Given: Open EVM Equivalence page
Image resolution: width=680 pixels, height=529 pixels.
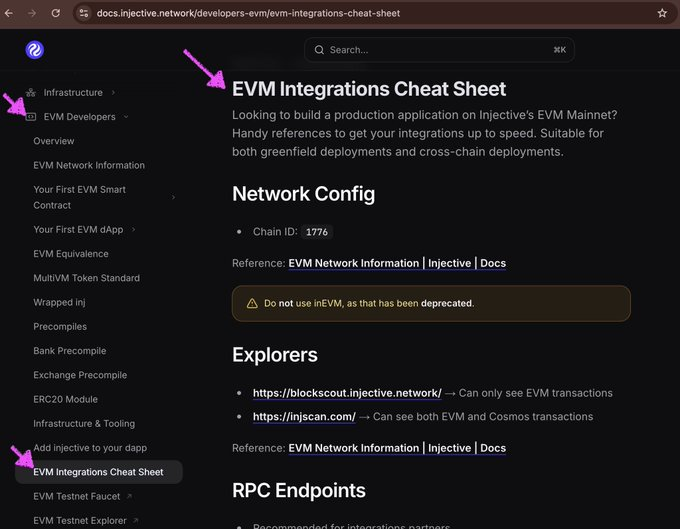Looking at the screenshot, I should click(x=71, y=254).
